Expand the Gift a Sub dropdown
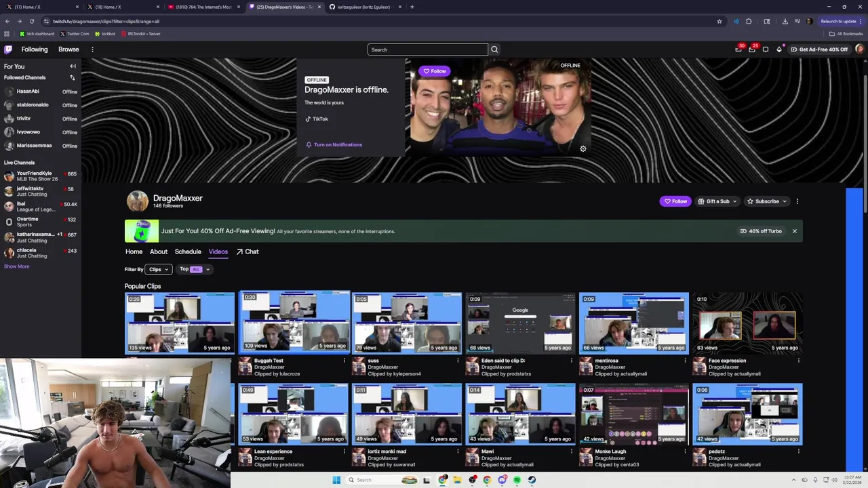The height and width of the screenshot is (488, 868). coord(717,201)
